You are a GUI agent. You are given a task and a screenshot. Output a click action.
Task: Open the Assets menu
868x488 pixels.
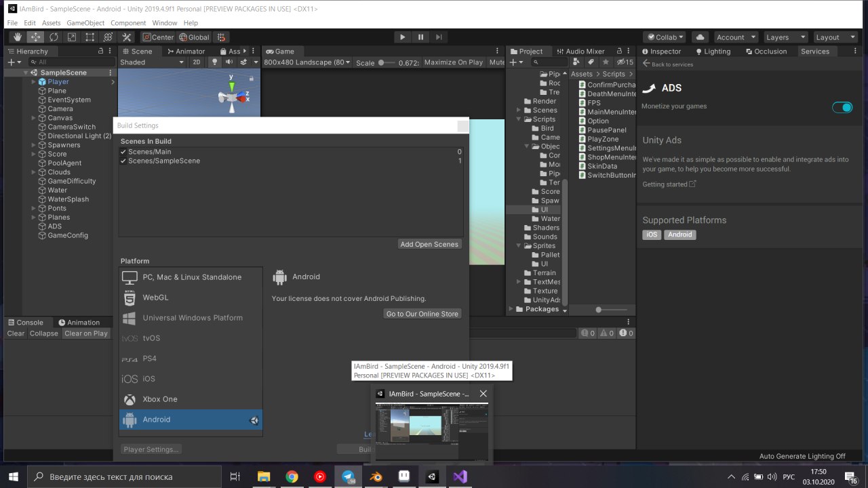click(51, 22)
